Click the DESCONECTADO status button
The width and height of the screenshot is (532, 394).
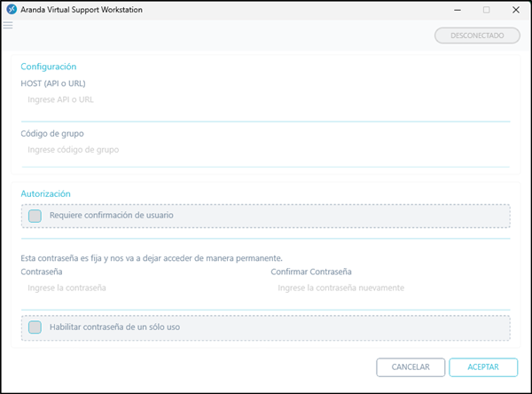(x=477, y=35)
